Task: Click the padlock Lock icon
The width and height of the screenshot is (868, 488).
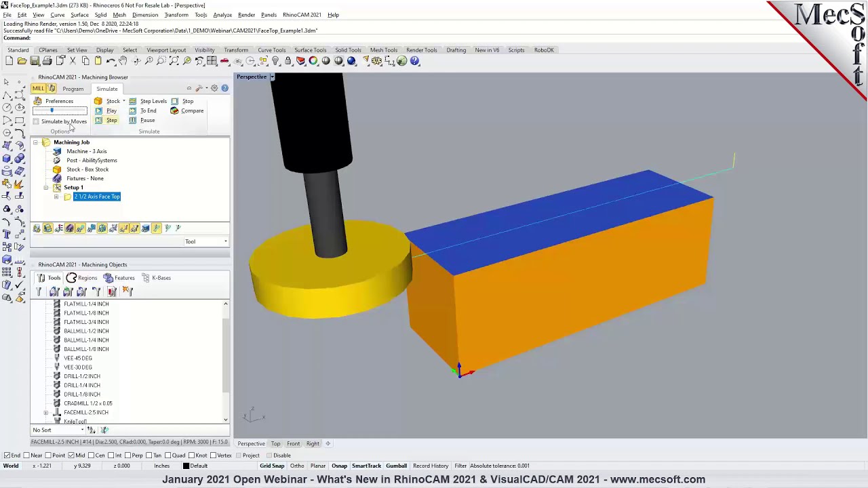Action: click(x=288, y=61)
